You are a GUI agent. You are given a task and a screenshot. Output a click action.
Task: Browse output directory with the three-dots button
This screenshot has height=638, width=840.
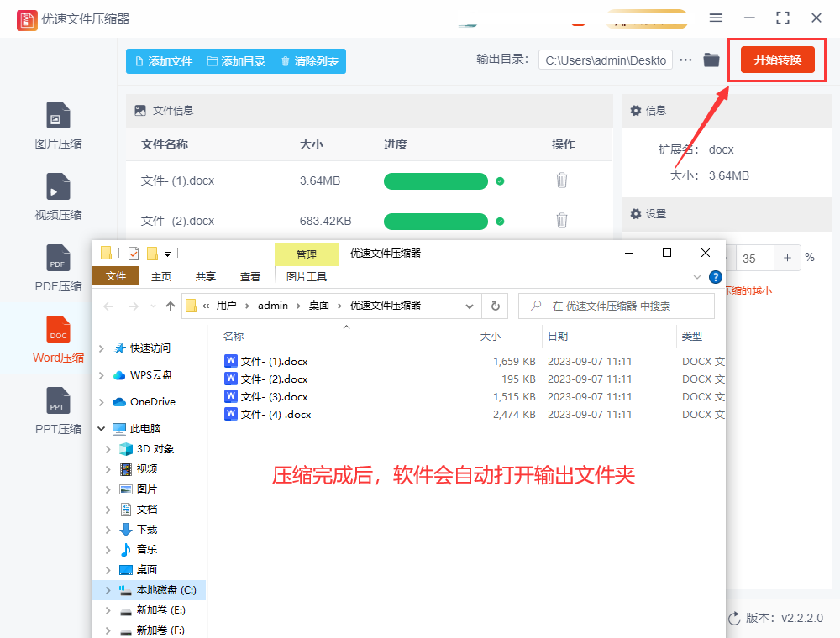pos(685,60)
